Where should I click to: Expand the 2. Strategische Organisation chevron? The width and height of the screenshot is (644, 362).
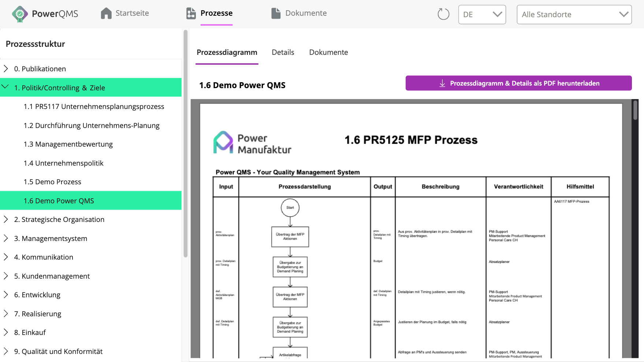[x=6, y=219]
